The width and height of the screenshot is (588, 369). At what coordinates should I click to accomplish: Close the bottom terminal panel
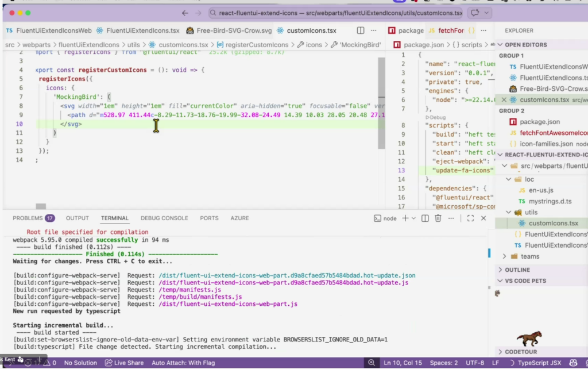pos(483,218)
